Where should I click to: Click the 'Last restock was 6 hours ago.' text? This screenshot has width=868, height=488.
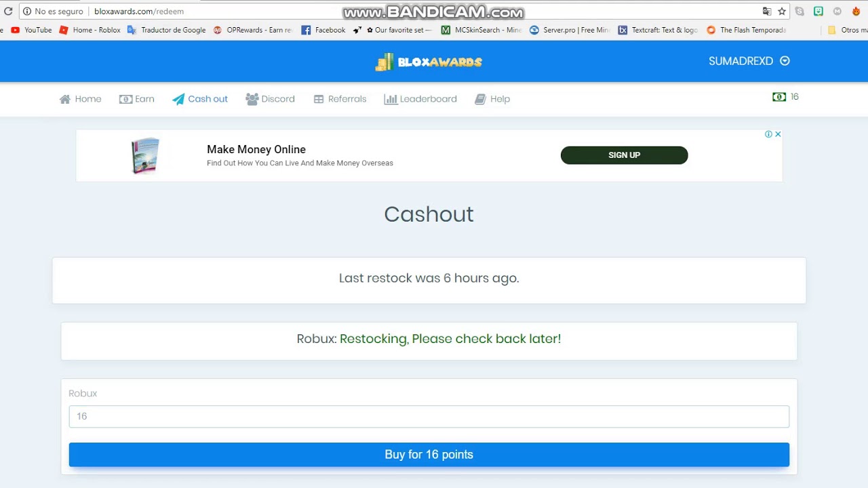(x=429, y=278)
